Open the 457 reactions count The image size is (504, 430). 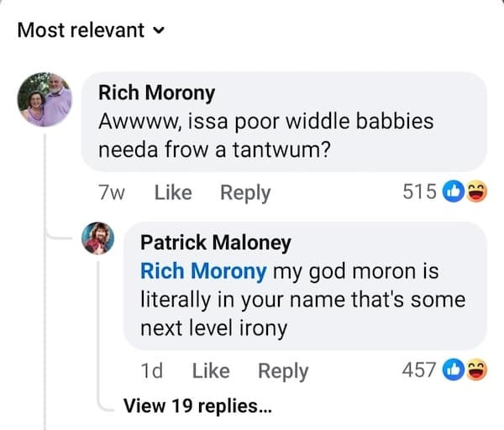pyautogui.click(x=419, y=370)
